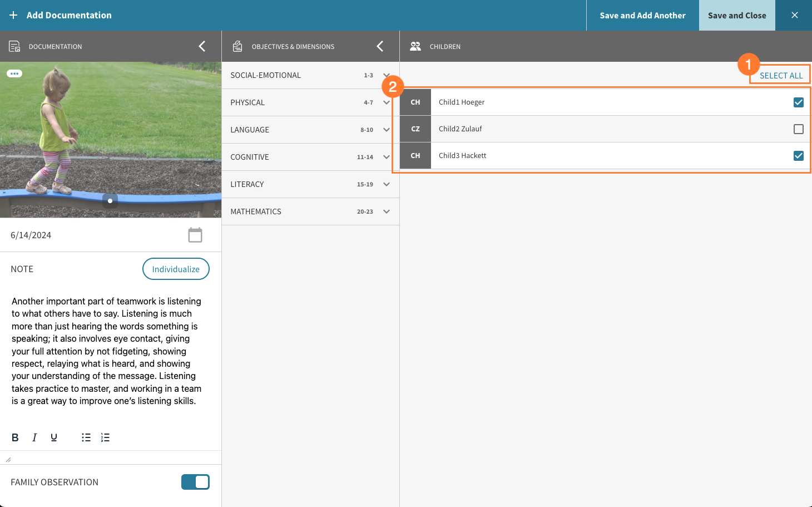The width and height of the screenshot is (812, 507).
Task: Insert a bulleted list in the note
Action: pyautogui.click(x=86, y=437)
